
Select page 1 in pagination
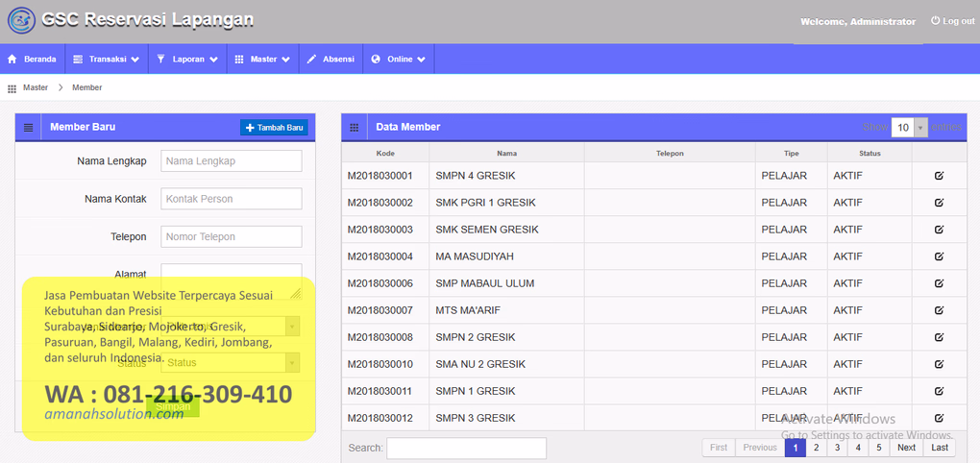pyautogui.click(x=795, y=448)
